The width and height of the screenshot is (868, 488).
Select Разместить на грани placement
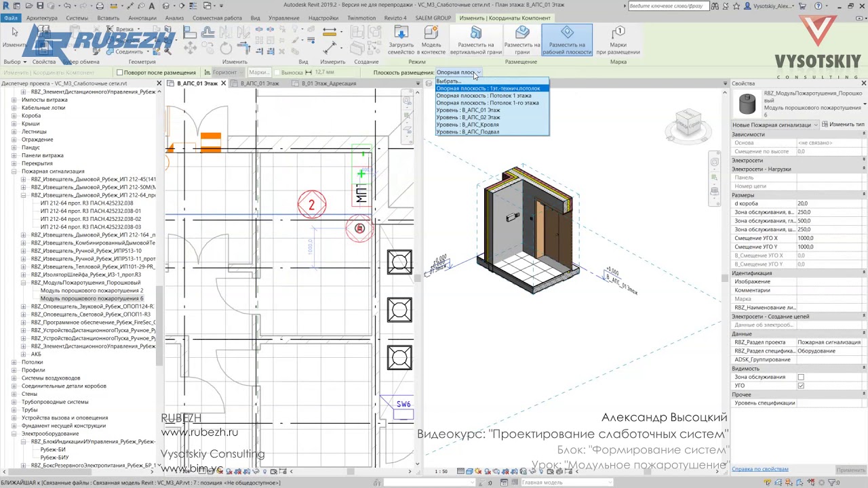(522, 41)
